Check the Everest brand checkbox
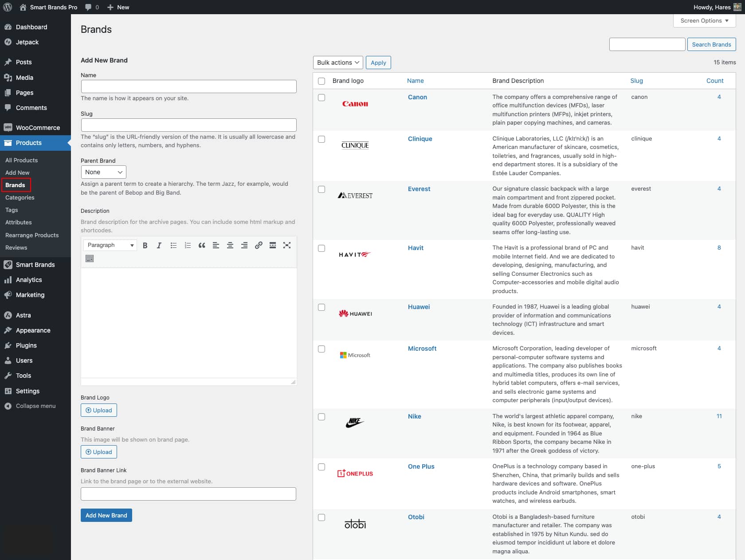 pos(322,189)
